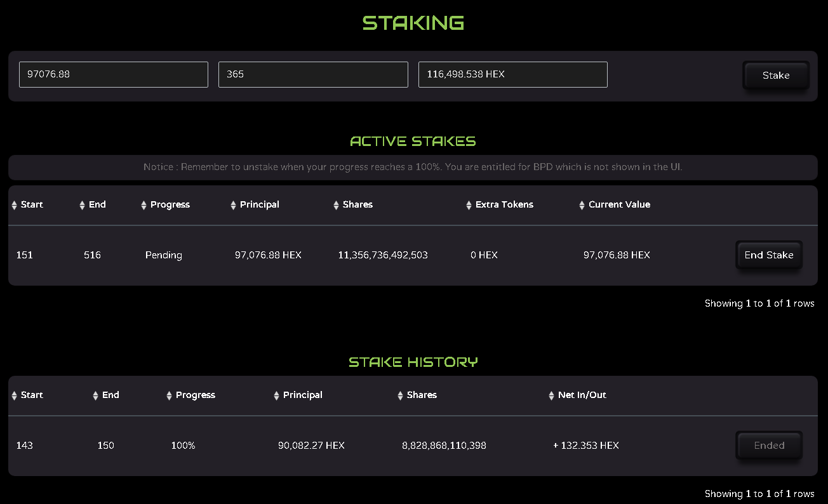
Task: Click sort arrows beside Active Stakes Start
Action: coord(15,205)
